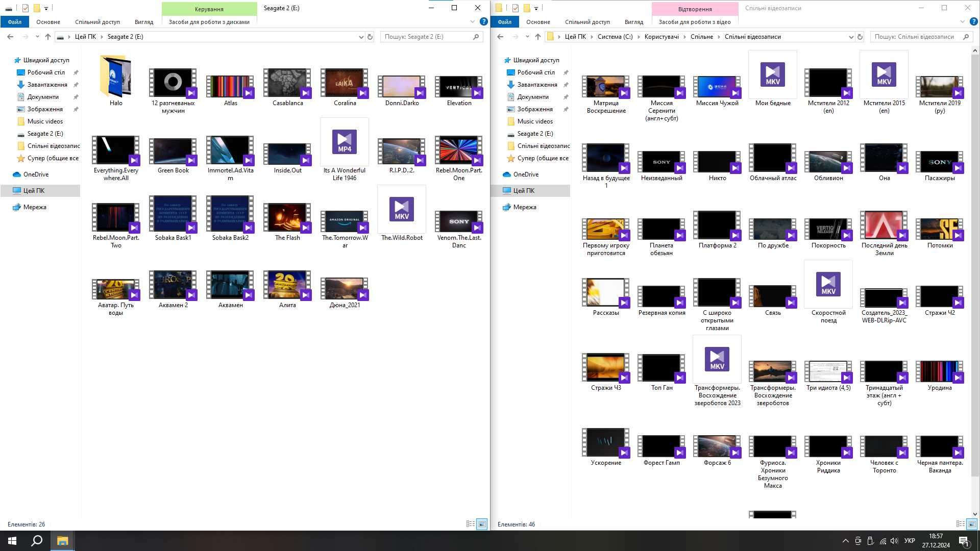This screenshot has height=551, width=980.
Task: Open OneDrive in left window sidebar
Action: [36, 174]
